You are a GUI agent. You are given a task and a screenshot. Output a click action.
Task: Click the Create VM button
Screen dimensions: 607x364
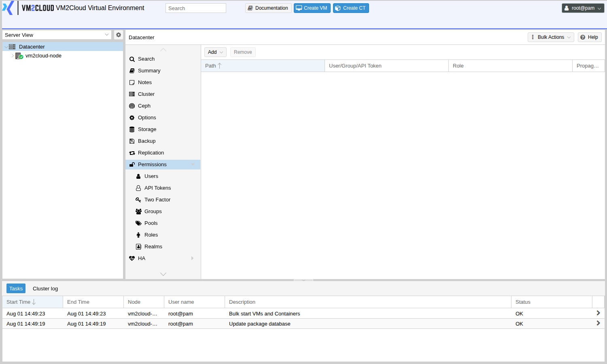[x=312, y=8]
